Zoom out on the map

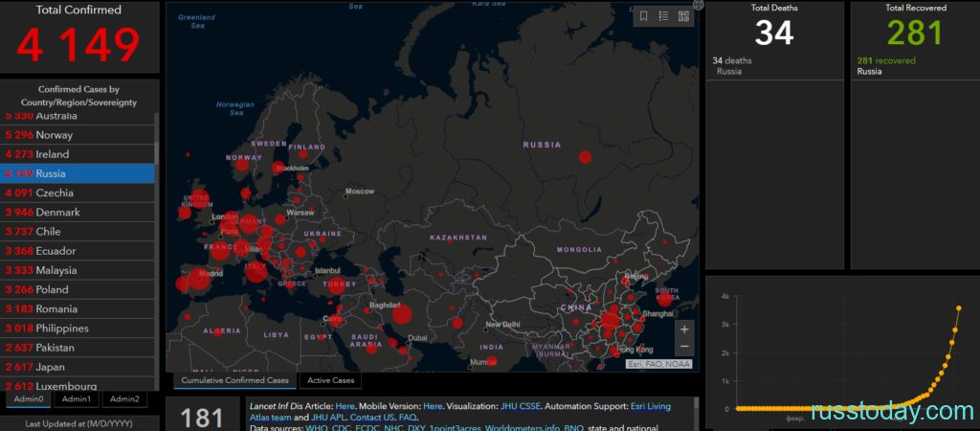coord(684,347)
